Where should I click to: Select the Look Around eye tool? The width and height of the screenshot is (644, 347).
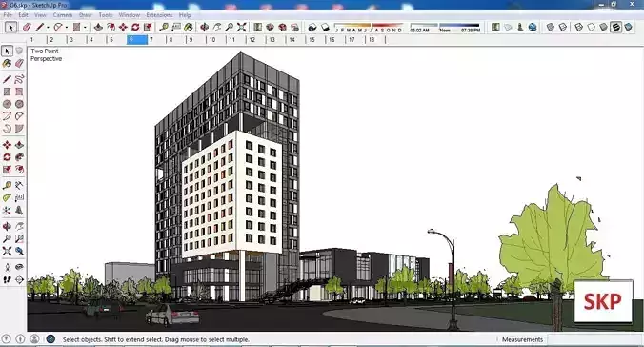pyautogui.click(x=19, y=267)
